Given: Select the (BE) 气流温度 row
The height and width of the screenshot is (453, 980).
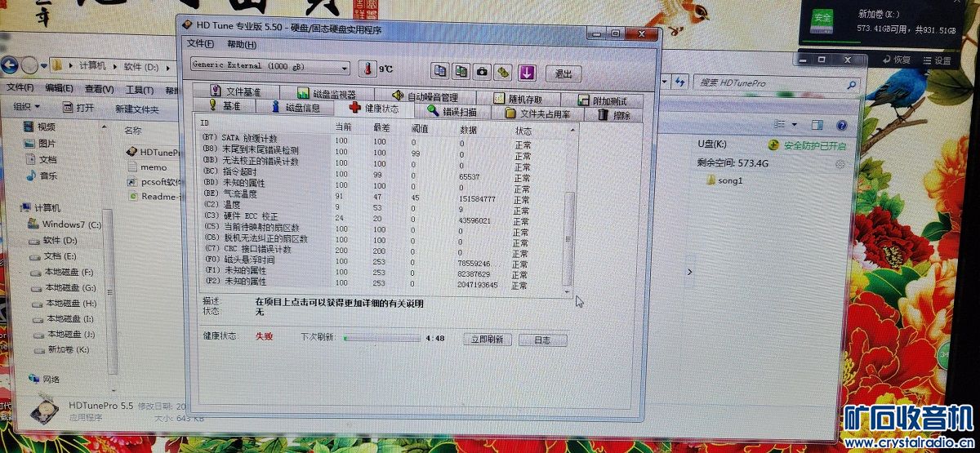Looking at the screenshot, I should (366, 198).
